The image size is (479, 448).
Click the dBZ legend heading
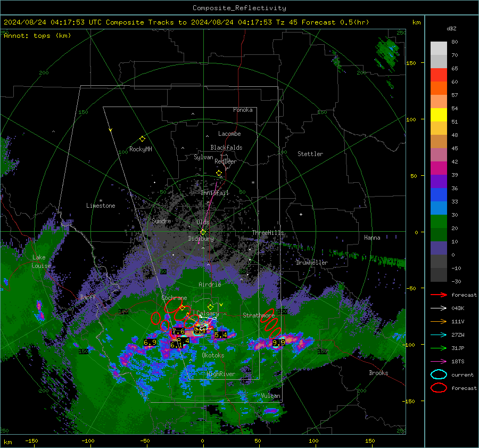pyautogui.click(x=451, y=28)
